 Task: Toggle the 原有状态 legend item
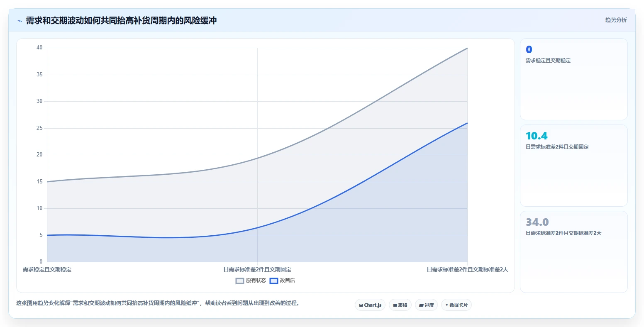[251, 281]
